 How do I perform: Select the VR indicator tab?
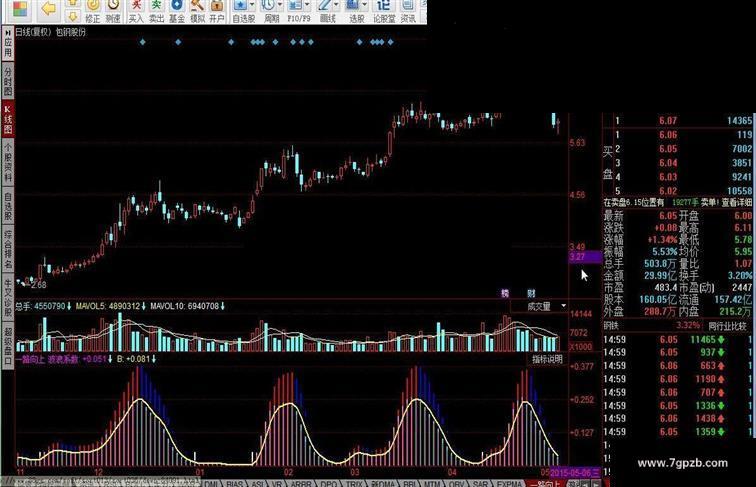pyautogui.click(x=277, y=483)
